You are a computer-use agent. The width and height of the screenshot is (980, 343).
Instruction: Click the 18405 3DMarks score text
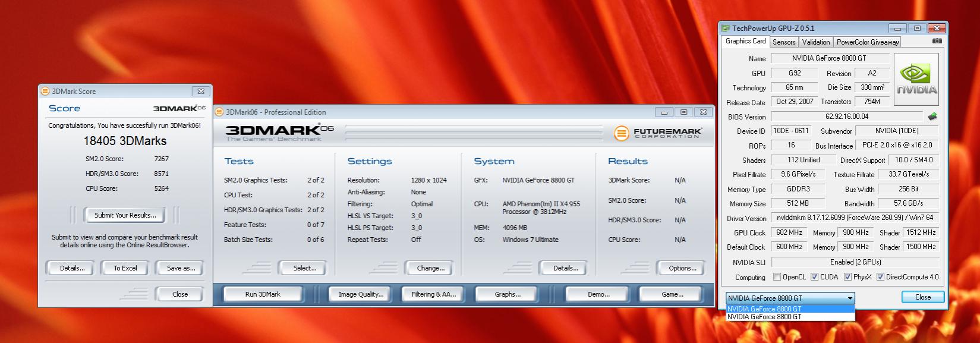tap(125, 141)
